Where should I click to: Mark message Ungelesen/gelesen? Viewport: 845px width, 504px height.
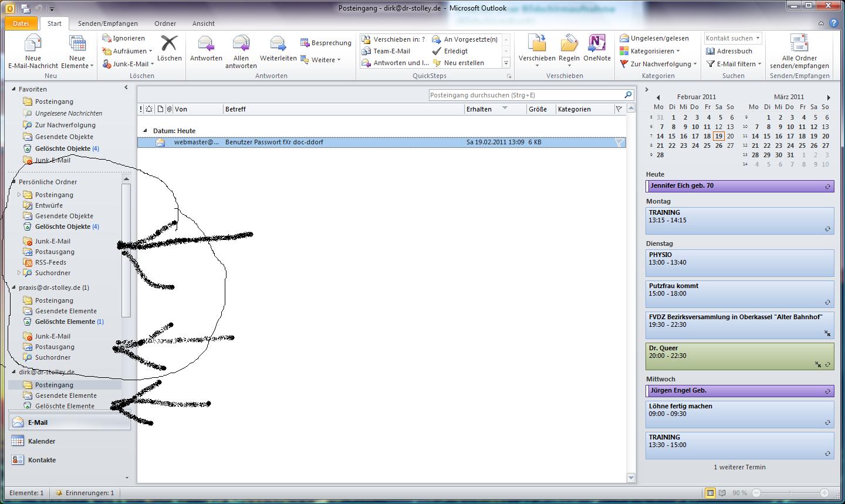pyautogui.click(x=654, y=38)
